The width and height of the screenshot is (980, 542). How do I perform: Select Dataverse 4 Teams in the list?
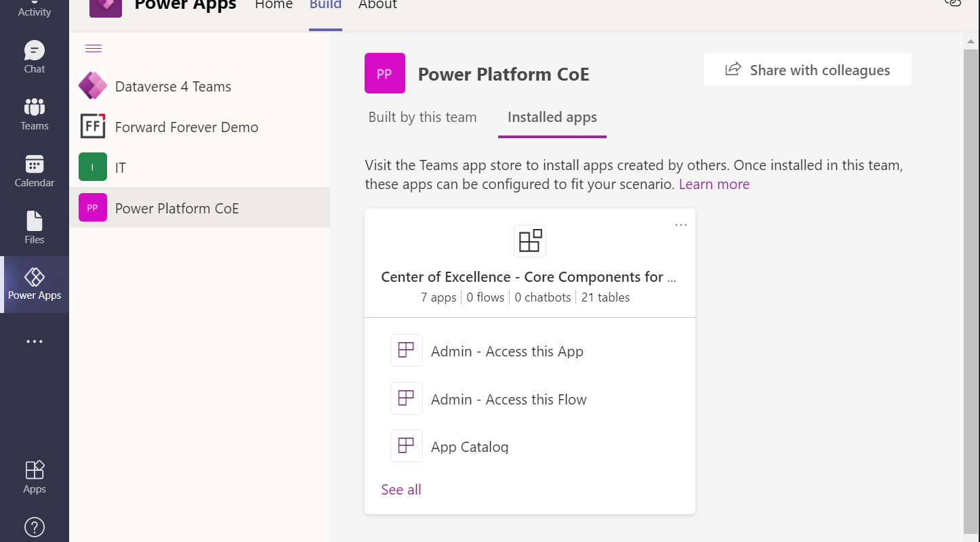[199, 86]
